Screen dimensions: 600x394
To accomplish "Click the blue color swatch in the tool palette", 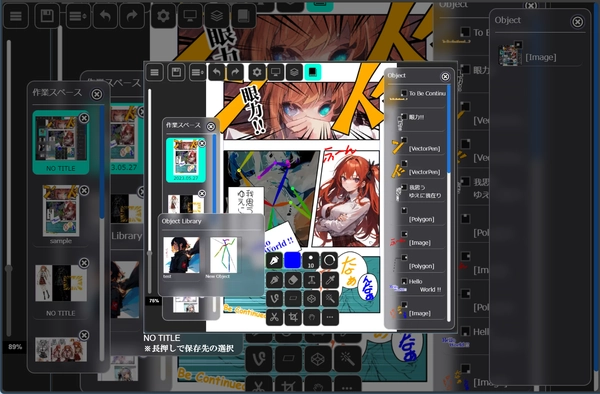I will coord(293,260).
